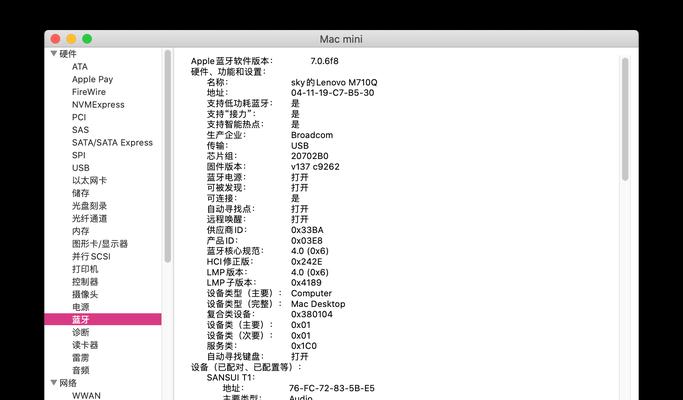Select NVMExpress in the sidebar

point(98,105)
